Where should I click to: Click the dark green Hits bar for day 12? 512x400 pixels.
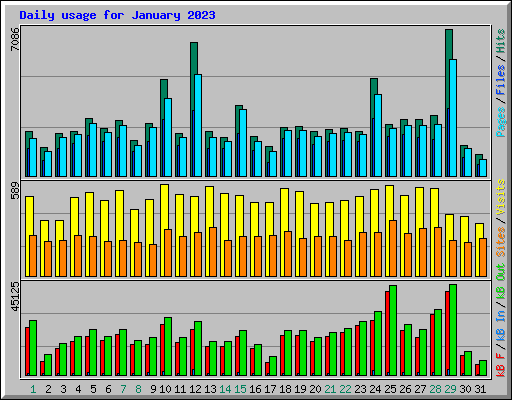pyautogui.click(x=194, y=58)
